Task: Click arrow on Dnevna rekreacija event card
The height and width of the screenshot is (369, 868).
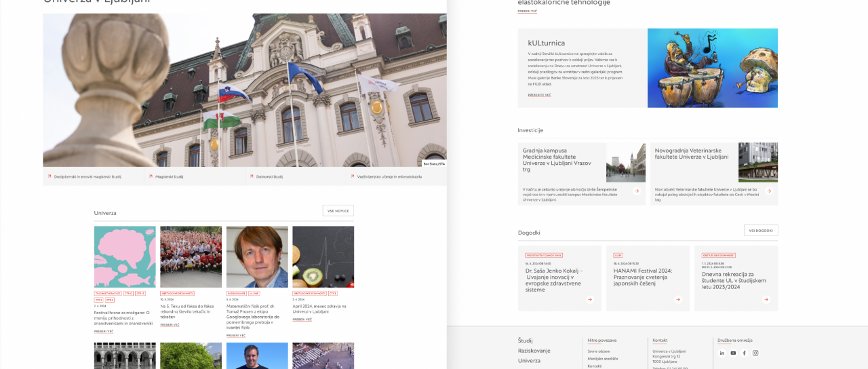Action: click(766, 299)
